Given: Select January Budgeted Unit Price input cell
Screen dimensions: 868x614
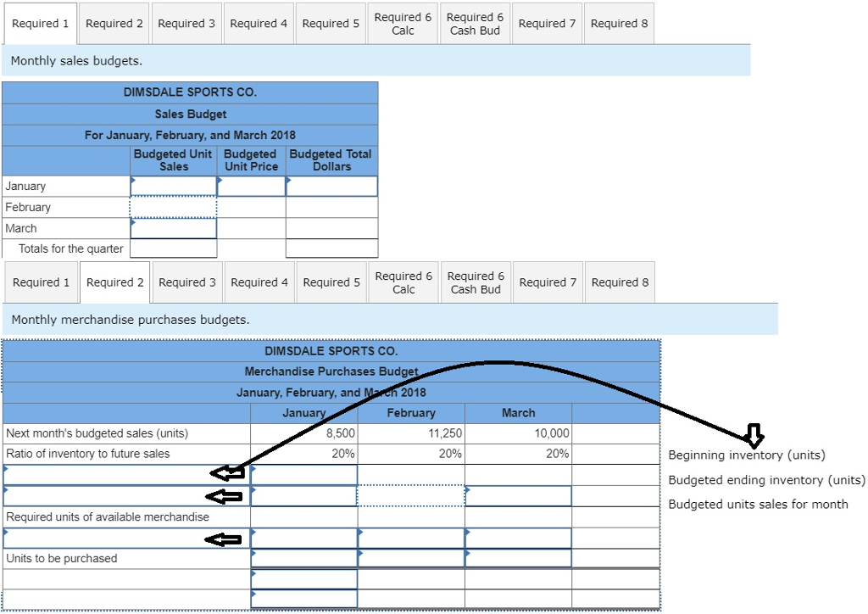Looking at the screenshot, I should click(x=251, y=186).
